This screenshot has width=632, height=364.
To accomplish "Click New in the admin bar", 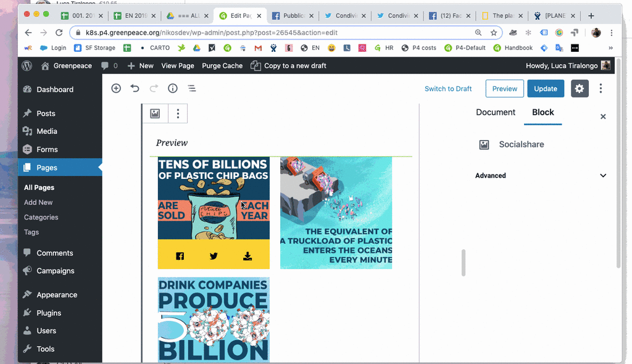I will point(141,66).
